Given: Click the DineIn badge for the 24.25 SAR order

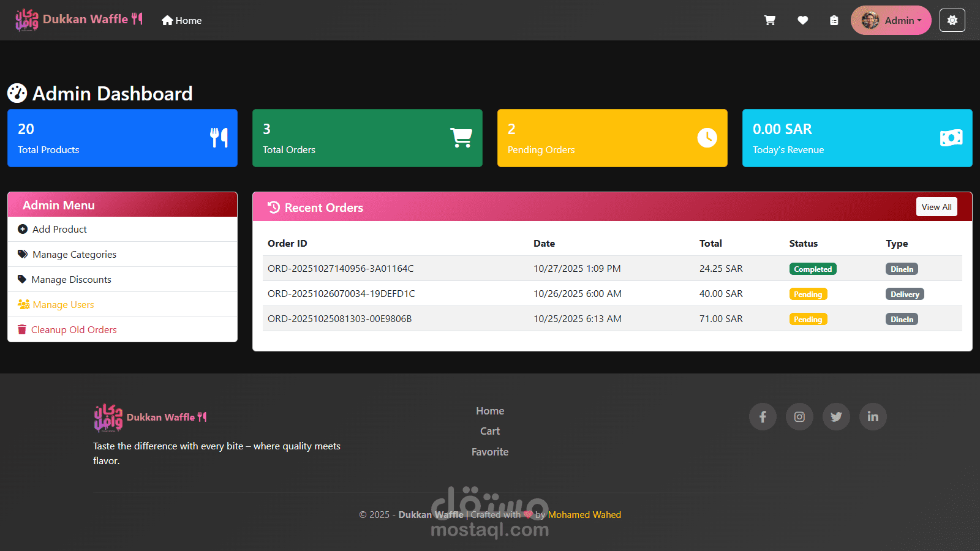Looking at the screenshot, I should 902,269.
